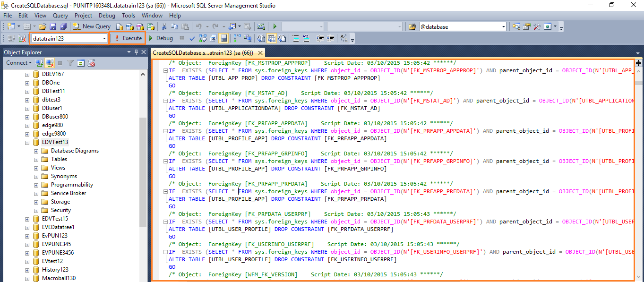Screen dimensions: 644x282
Task: Click the Analysis Services DMX Query icon
Action: pos(140,26)
